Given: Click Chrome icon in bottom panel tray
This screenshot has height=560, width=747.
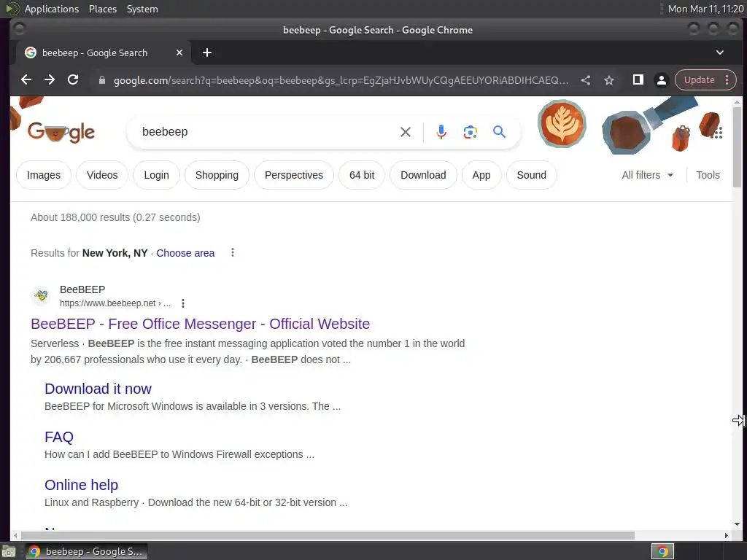Looking at the screenshot, I should tap(662, 551).
